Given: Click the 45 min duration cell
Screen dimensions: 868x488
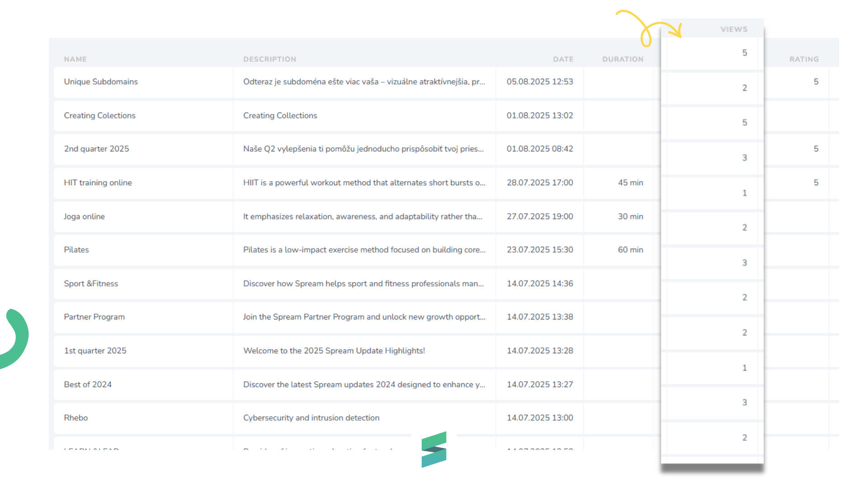Looking at the screenshot, I should [630, 183].
